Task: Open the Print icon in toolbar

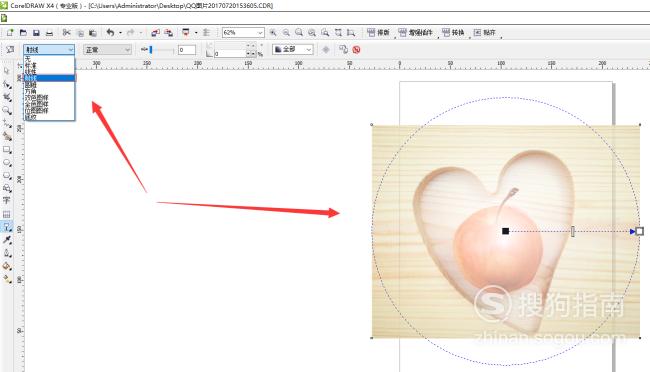Action: pos(49,32)
